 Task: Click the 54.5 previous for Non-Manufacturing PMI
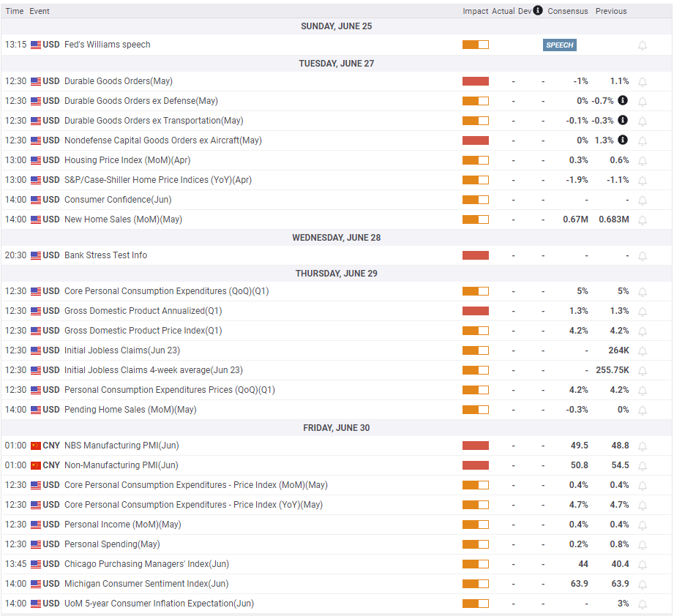coord(621,465)
